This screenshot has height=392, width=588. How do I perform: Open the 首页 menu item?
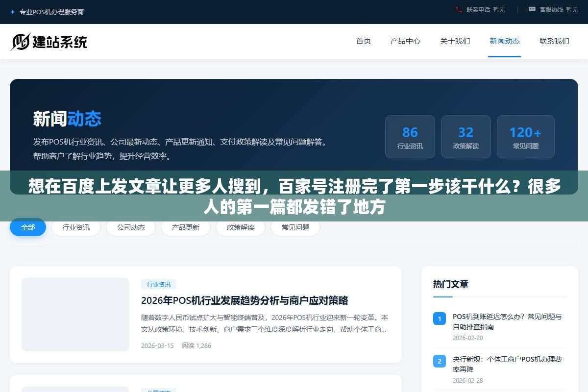click(364, 41)
